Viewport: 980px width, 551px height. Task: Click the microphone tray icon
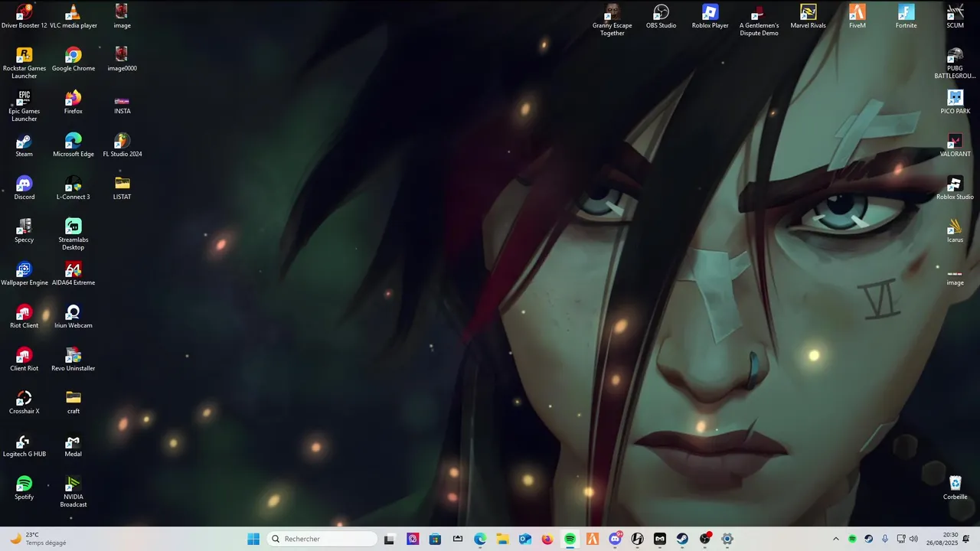click(x=885, y=539)
